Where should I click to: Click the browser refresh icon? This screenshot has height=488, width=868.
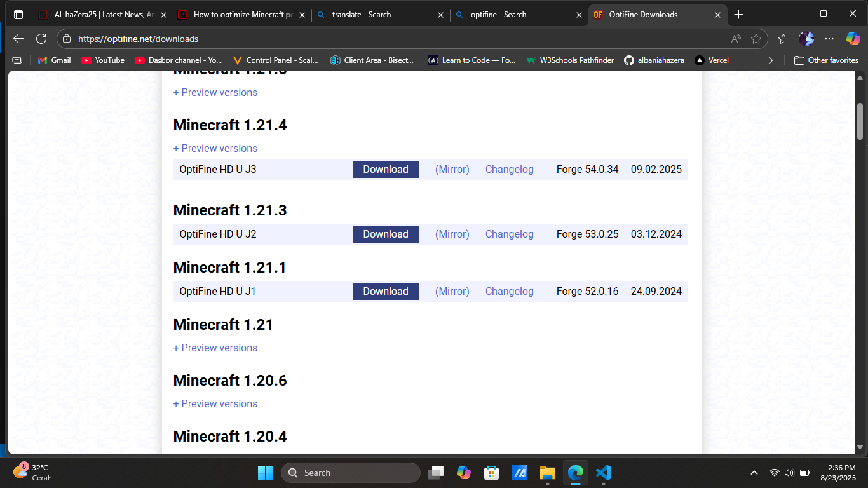(x=41, y=39)
